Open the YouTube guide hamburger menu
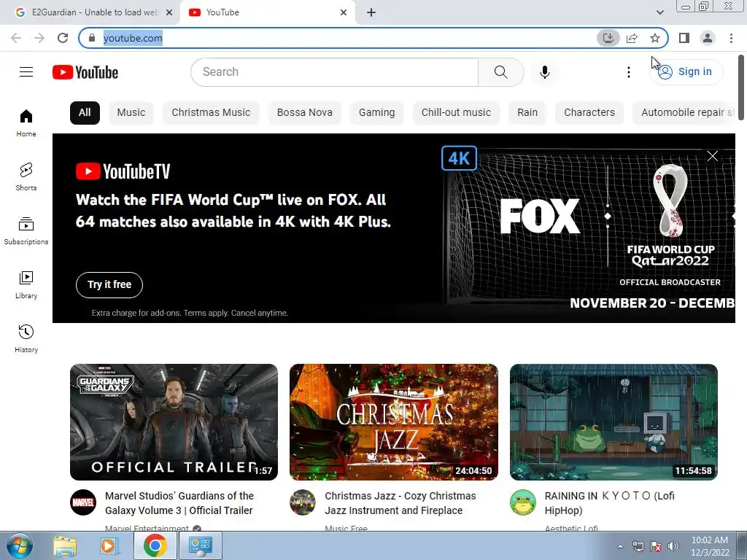This screenshot has width=747, height=560. (26, 72)
